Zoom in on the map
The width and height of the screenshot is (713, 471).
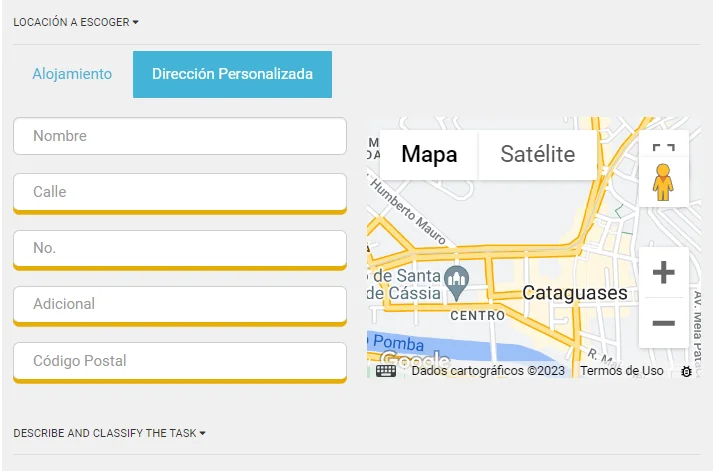tap(663, 272)
